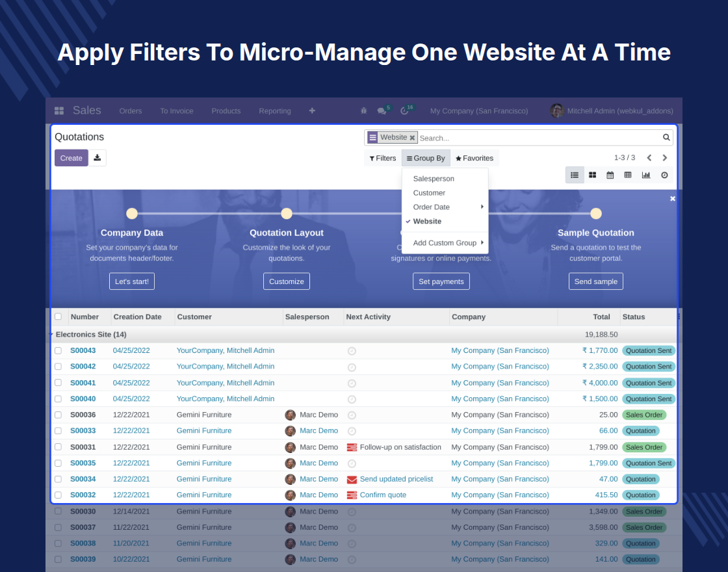
Task: Open quotation S00035 link
Action: pyautogui.click(x=83, y=463)
